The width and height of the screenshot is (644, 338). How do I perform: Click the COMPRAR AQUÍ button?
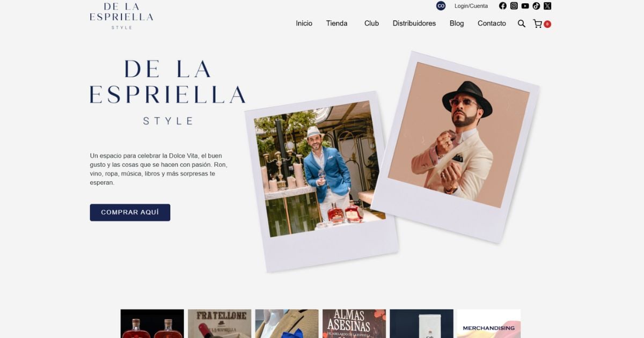(x=130, y=212)
